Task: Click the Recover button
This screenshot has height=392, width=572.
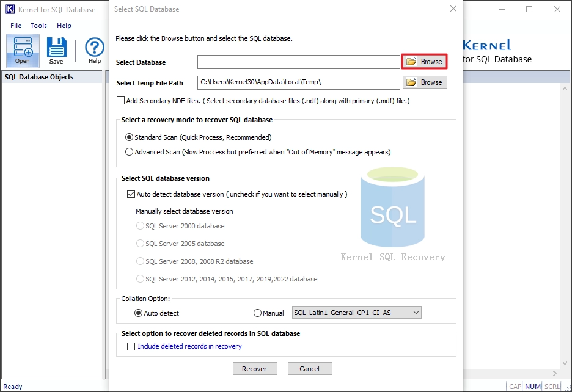Action: tap(255, 369)
